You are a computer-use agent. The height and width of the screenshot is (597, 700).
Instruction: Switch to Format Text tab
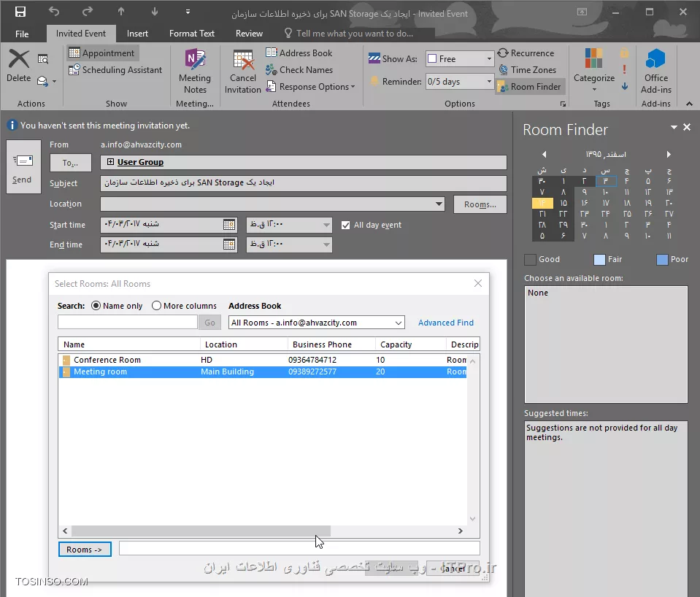point(191,34)
